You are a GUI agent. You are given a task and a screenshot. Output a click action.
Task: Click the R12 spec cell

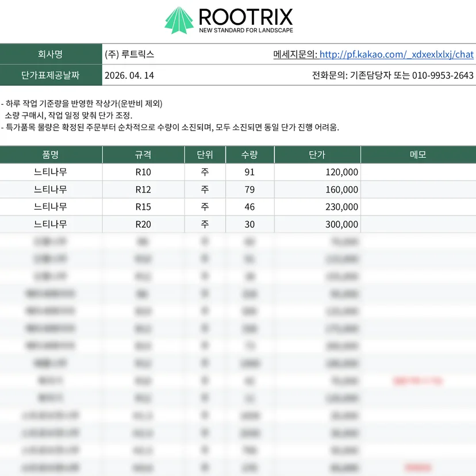(143, 190)
